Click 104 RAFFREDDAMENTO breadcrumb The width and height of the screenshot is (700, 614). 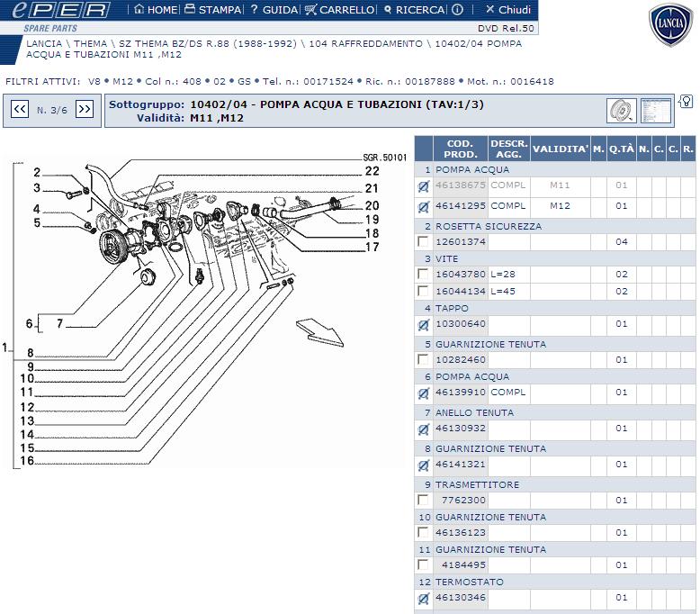pyautogui.click(x=365, y=44)
